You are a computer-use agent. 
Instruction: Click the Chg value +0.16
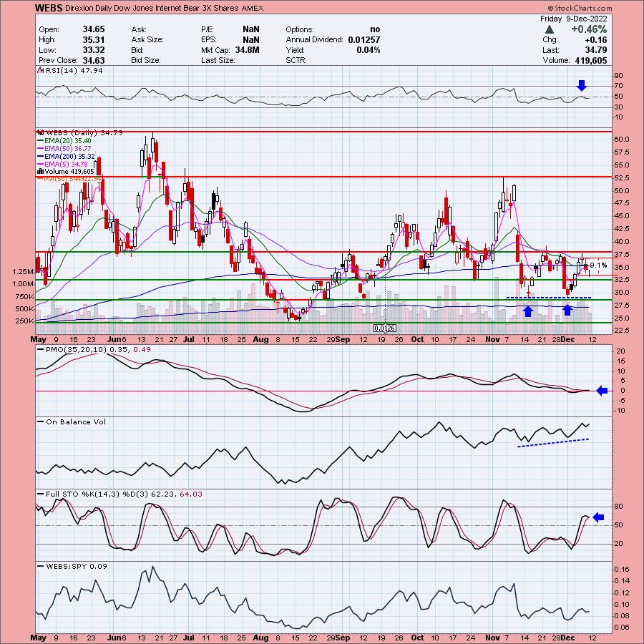597,39
